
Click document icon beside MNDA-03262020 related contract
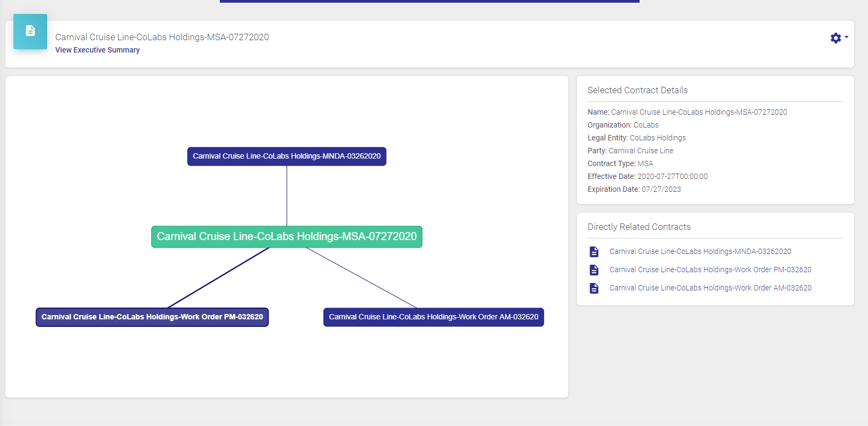[x=594, y=252]
